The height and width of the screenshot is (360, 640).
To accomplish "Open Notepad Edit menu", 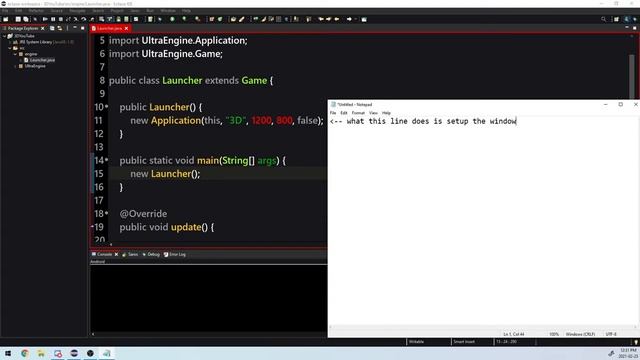I will tap(344, 113).
